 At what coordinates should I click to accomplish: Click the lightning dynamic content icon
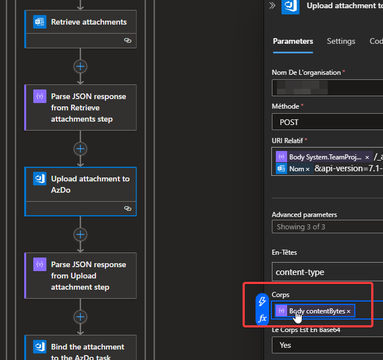[262, 301]
